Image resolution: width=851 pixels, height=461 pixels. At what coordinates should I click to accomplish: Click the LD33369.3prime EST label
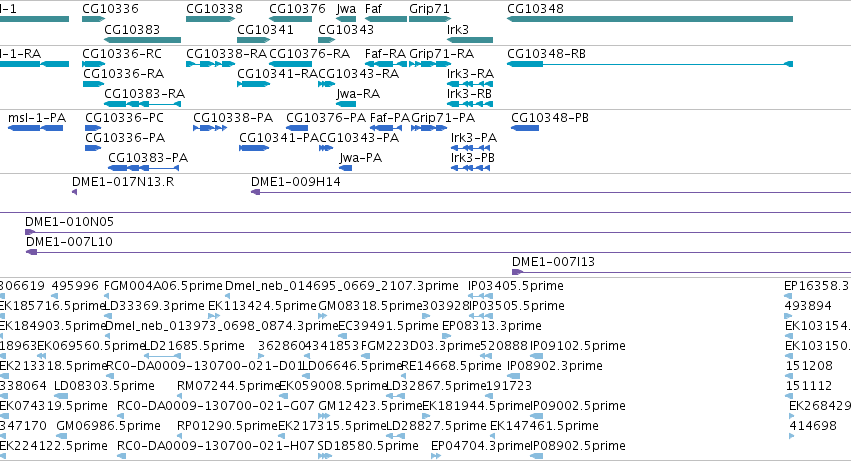(154, 306)
